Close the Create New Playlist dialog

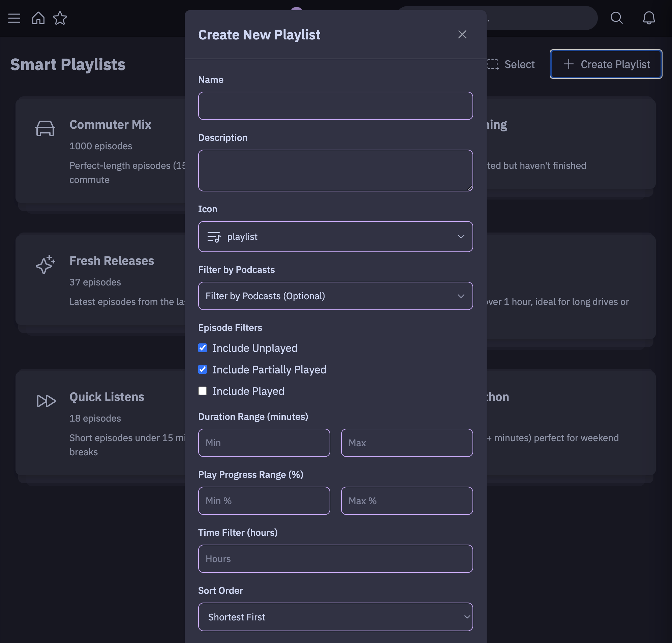pyautogui.click(x=462, y=34)
